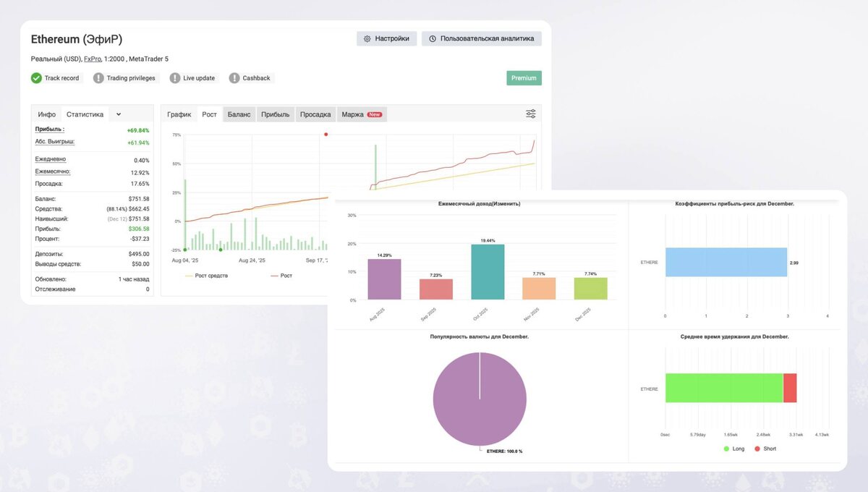Click the +61.94% absolute gain value
Image resolution: width=868 pixels, height=492 pixels.
pos(138,143)
